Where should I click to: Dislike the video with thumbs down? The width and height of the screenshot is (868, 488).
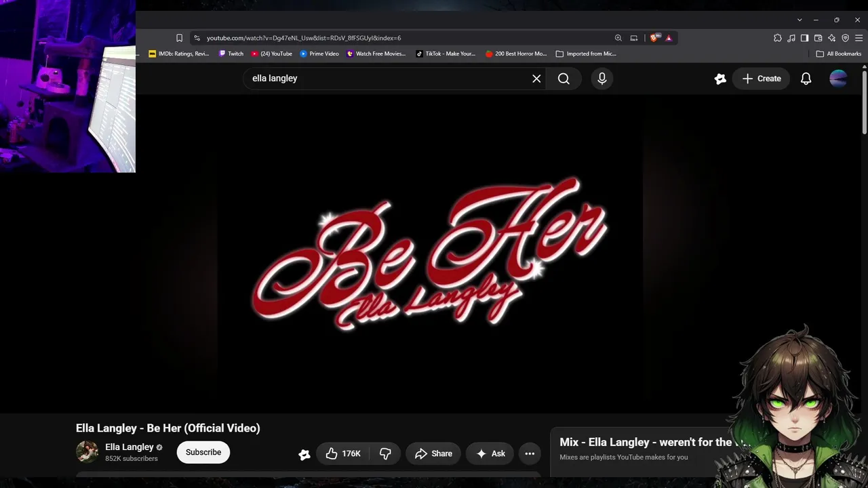pyautogui.click(x=385, y=453)
